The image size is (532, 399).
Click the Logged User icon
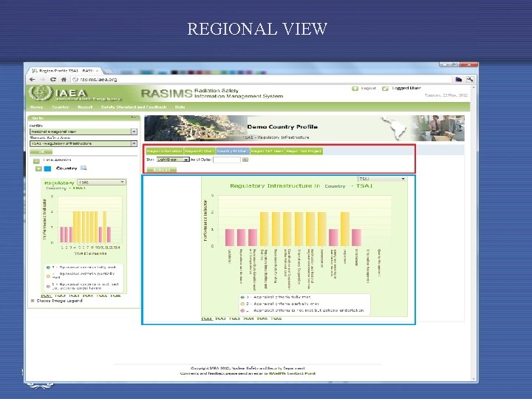tap(385, 89)
